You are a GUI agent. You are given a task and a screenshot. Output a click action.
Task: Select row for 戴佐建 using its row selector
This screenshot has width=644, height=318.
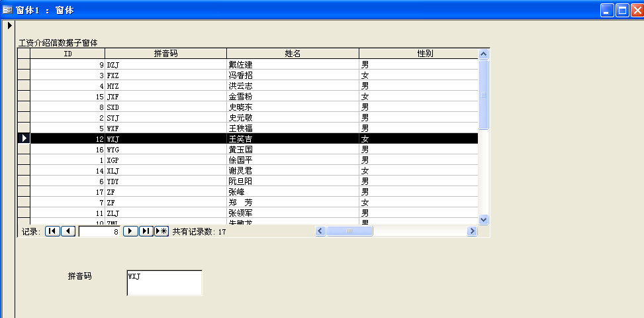[x=23, y=64]
